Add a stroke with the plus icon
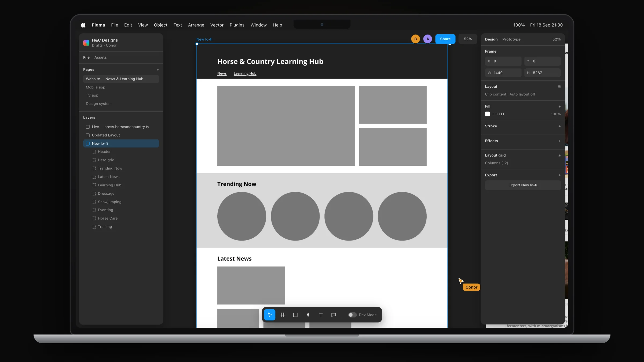The image size is (644, 362). [x=559, y=126]
